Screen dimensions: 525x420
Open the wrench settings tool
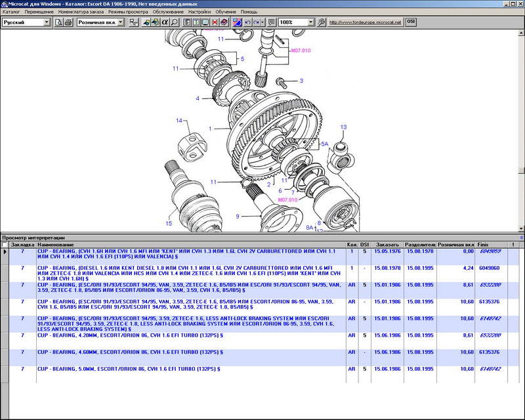(321, 22)
